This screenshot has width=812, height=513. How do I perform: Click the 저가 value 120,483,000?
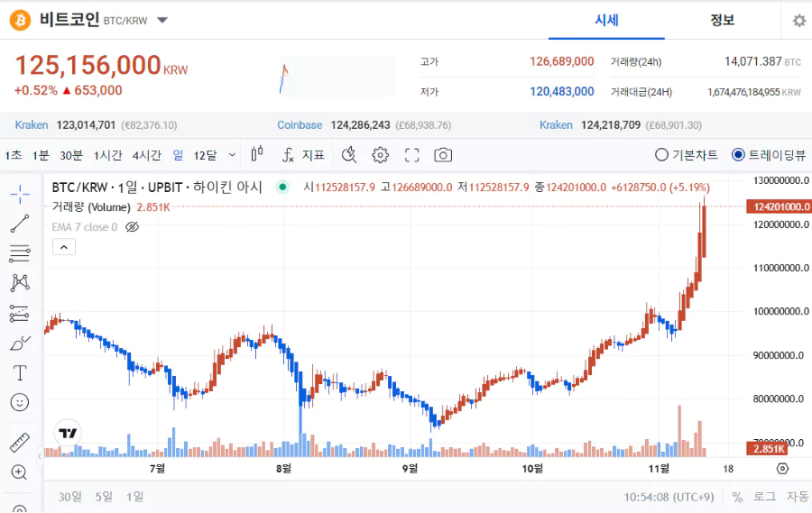(562, 92)
